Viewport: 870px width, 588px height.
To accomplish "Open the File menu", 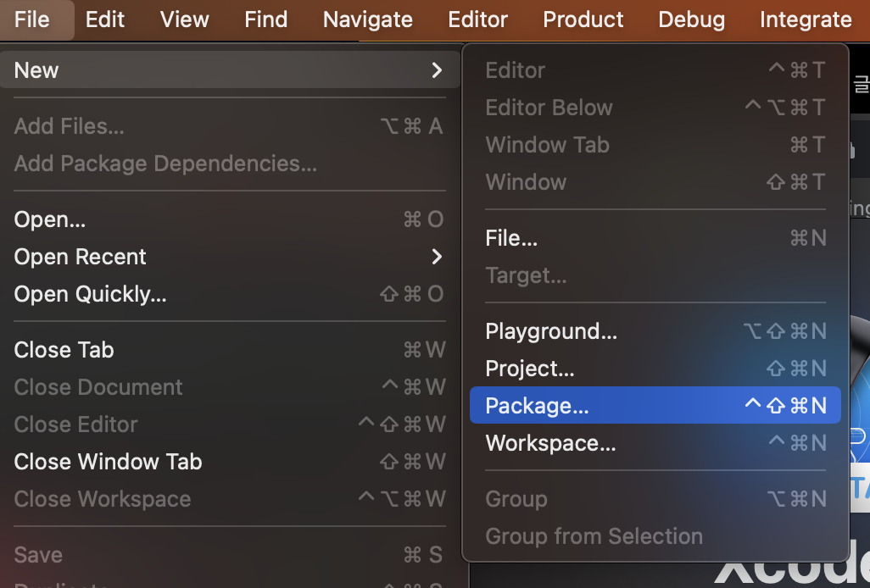I will click(x=32, y=19).
